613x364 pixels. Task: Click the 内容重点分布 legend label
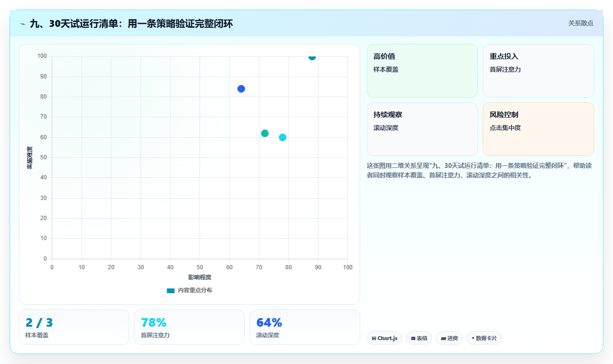(195, 290)
